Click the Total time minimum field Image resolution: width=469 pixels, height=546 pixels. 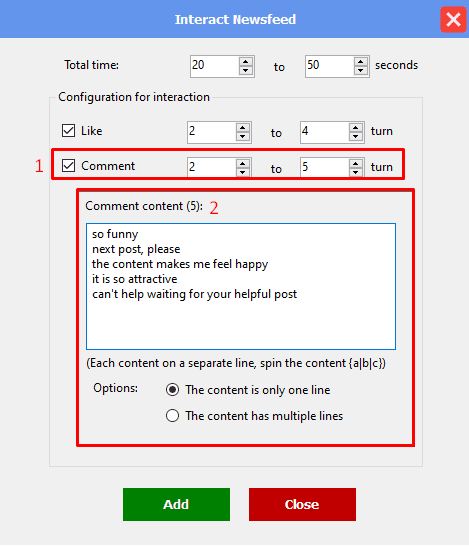coord(215,66)
